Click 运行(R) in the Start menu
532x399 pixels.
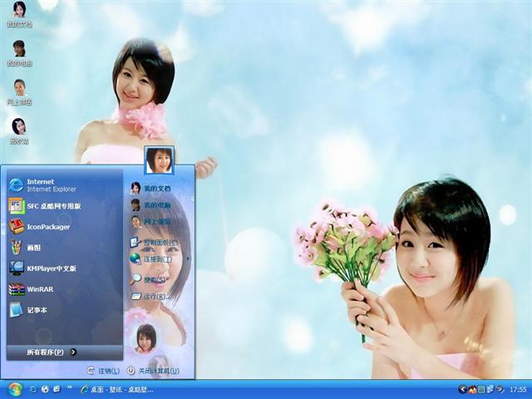click(x=155, y=297)
